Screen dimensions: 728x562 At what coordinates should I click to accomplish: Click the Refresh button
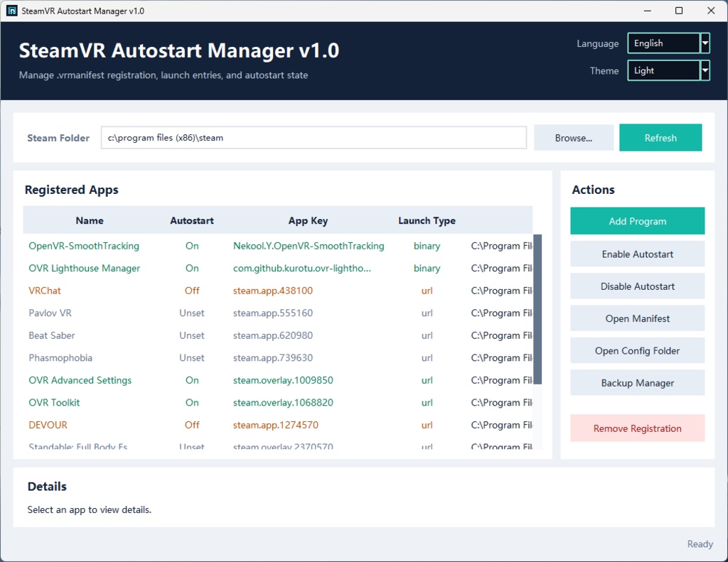(660, 138)
